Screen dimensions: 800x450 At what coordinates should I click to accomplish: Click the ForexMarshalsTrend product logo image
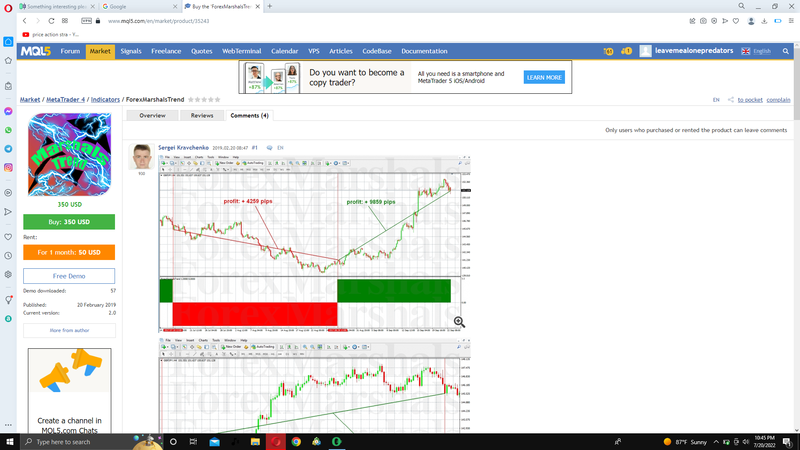[x=69, y=155]
